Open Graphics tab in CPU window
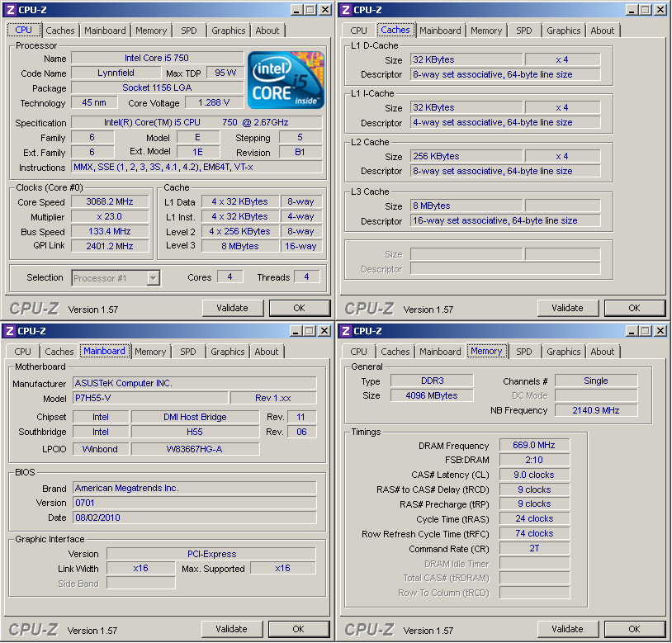The image size is (672, 643). (229, 31)
